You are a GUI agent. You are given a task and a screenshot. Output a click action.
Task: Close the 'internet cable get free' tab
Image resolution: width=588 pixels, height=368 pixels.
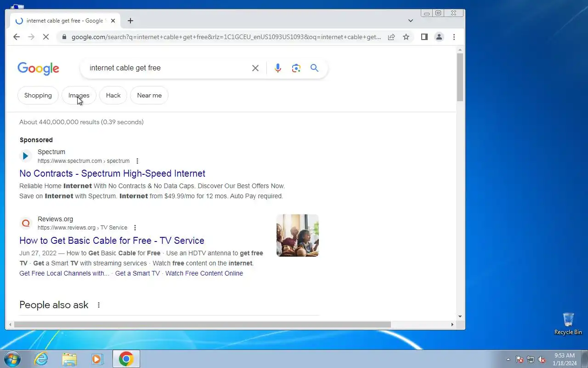pyautogui.click(x=113, y=21)
